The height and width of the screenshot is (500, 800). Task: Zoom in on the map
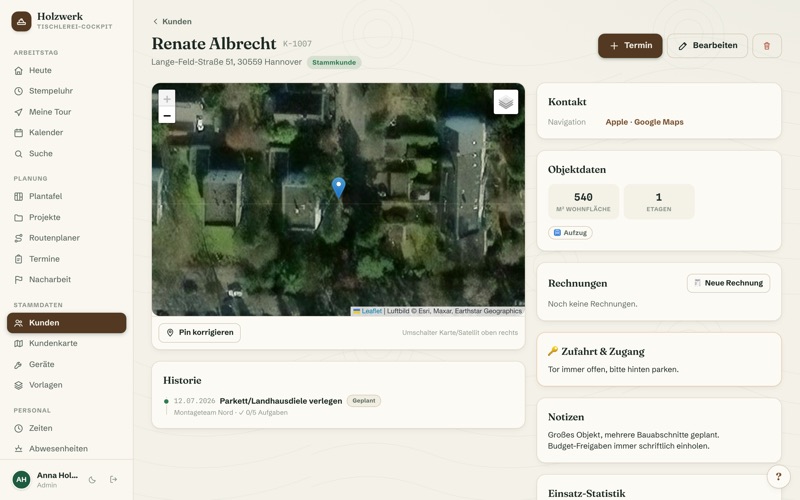[167, 98]
